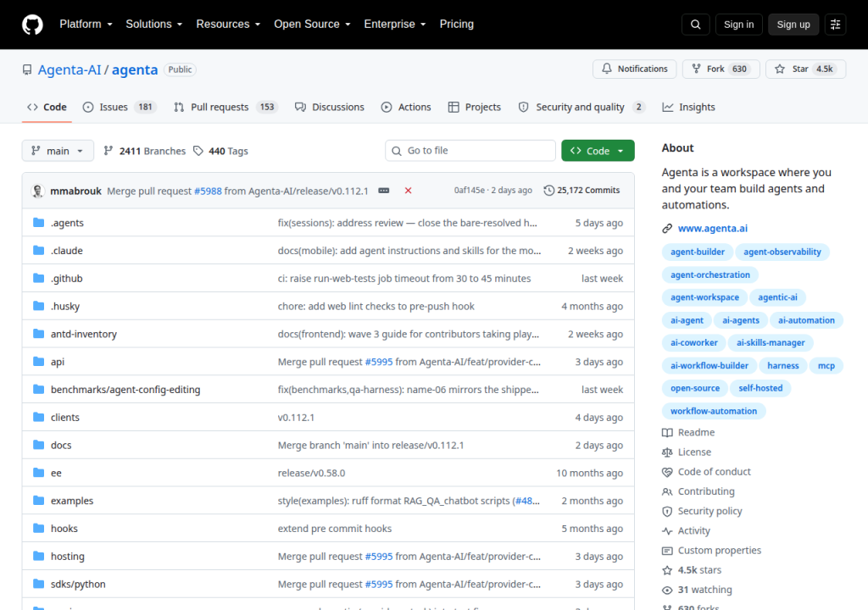Switch to the Pull requests tab
The width and height of the screenshot is (868, 610).
(x=225, y=108)
